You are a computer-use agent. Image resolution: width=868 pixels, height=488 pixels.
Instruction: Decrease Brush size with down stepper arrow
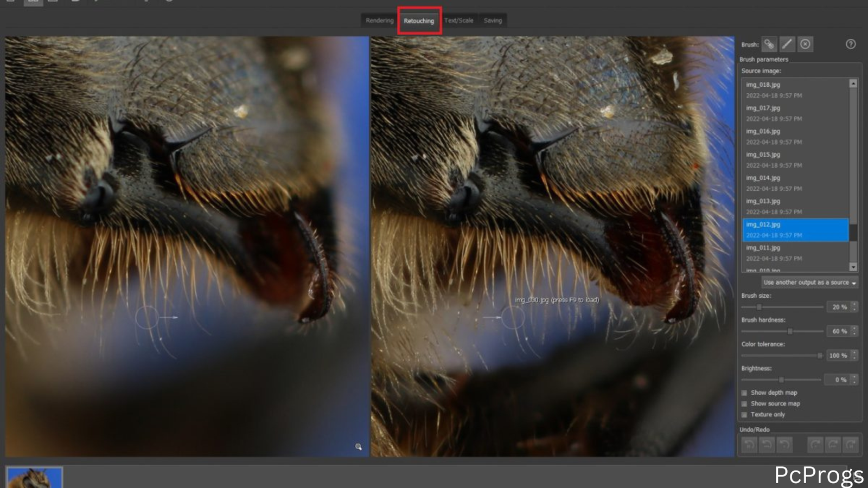click(x=854, y=310)
